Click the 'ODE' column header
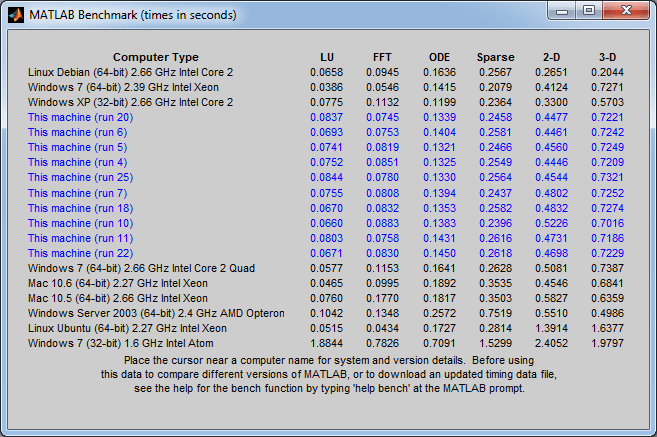 439,57
